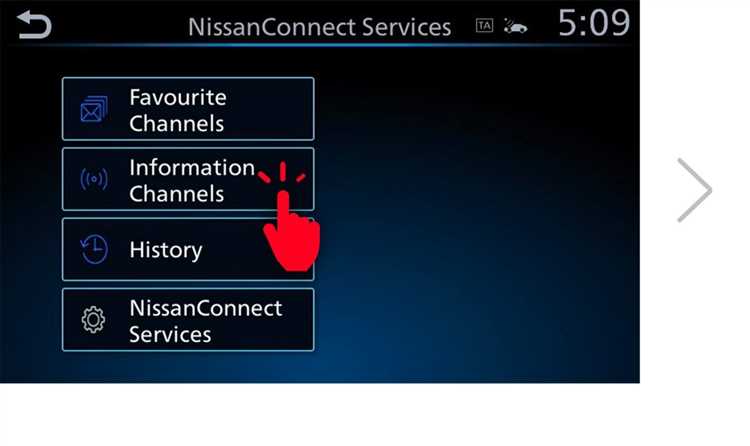Select the History text label
750x446 pixels.
(166, 250)
